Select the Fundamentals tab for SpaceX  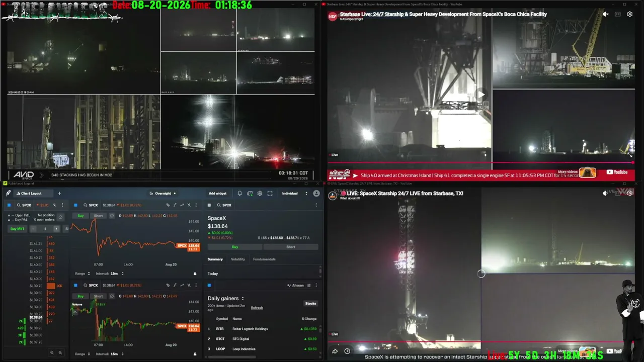pyautogui.click(x=264, y=259)
